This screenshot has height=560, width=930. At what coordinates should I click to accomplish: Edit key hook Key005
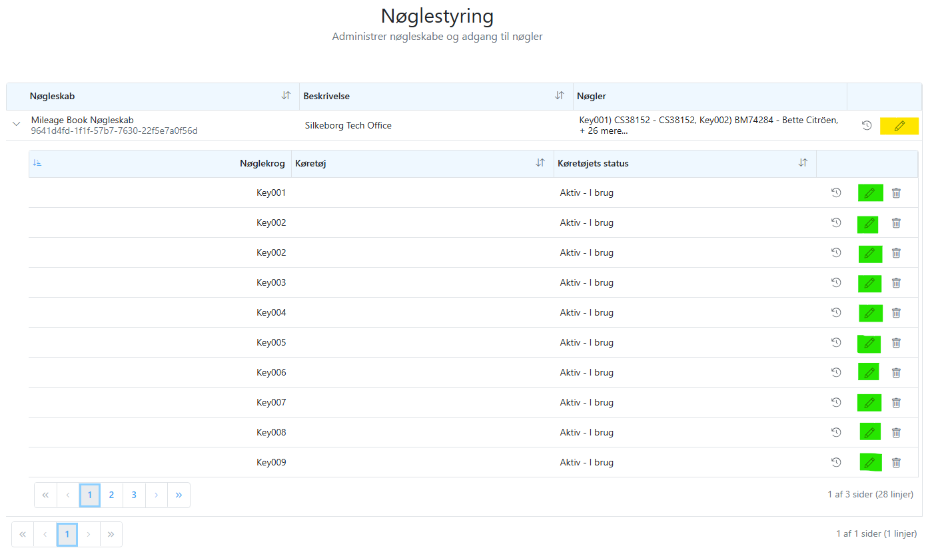(869, 344)
